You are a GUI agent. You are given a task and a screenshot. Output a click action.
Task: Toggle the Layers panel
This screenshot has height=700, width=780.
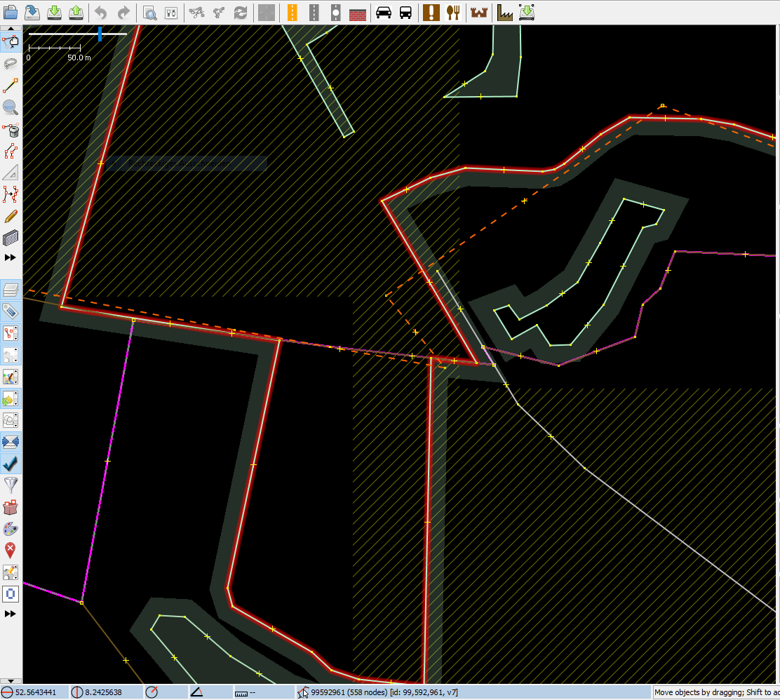tap(11, 290)
